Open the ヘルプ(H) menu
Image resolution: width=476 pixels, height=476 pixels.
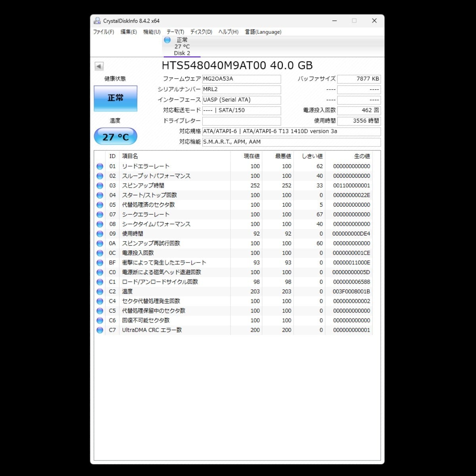tap(228, 32)
